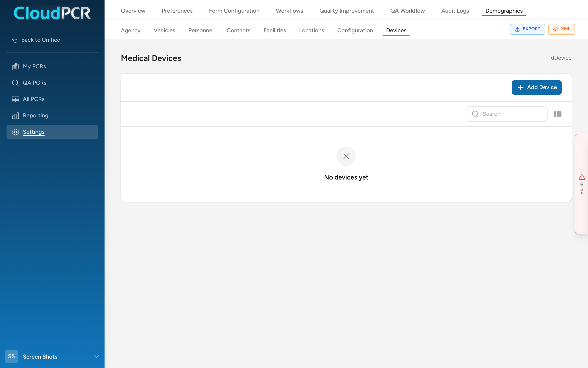View the Audit Logs tab
The image size is (588, 368).
(x=455, y=11)
